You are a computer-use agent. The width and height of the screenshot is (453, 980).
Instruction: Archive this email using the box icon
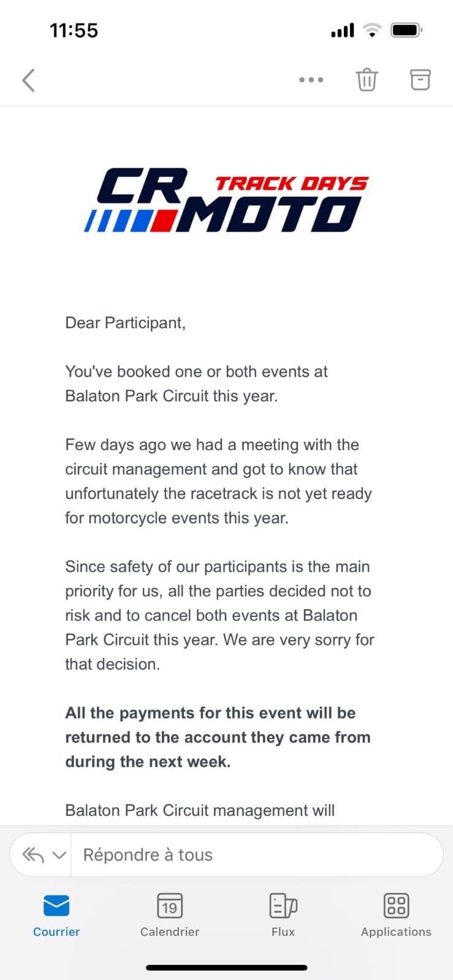[420, 80]
